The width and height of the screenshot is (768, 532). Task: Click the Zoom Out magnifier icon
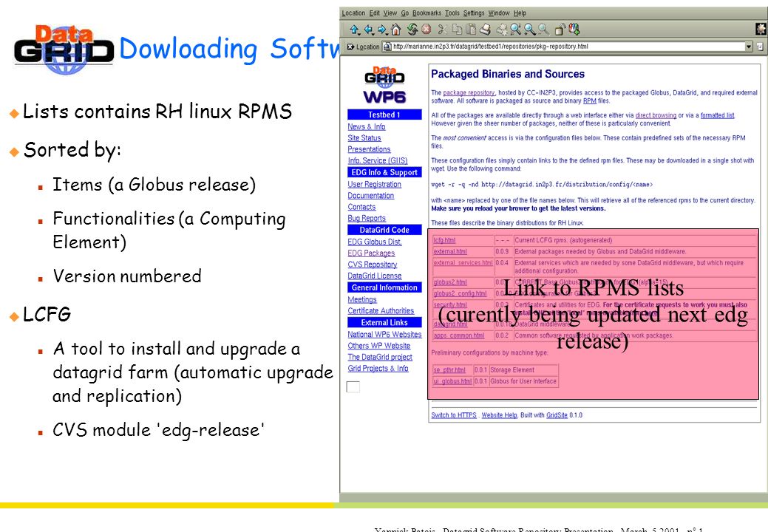543,30
